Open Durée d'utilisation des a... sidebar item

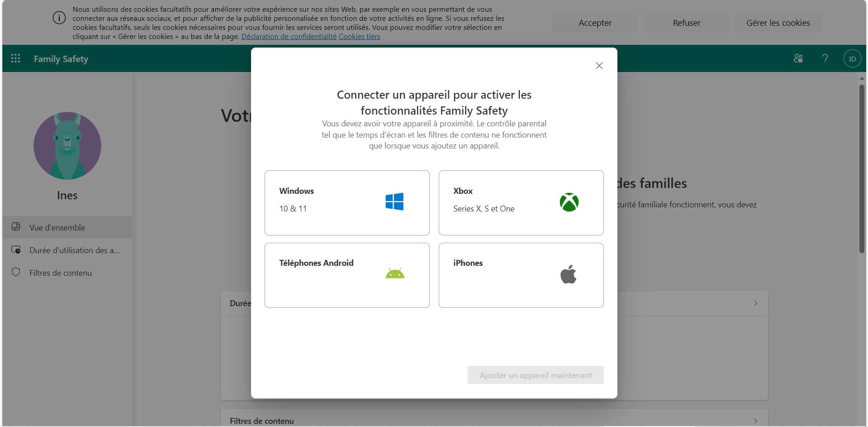click(x=67, y=250)
